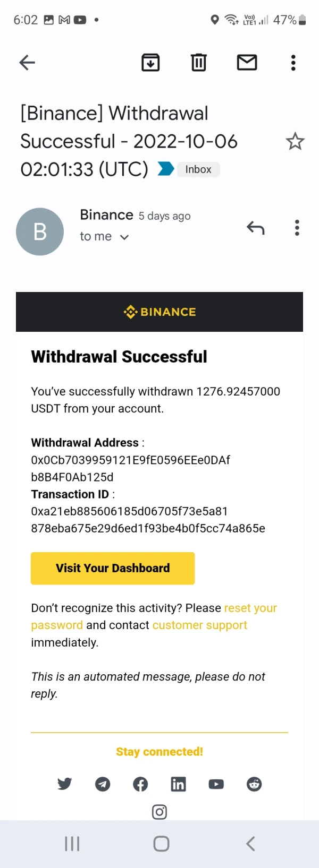
Task: Mark the email as unread
Action: (247, 63)
